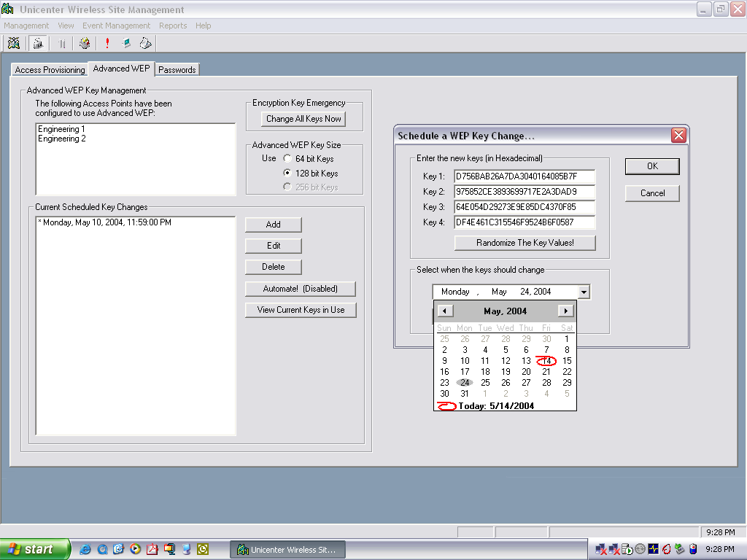Open Internet Explorer from quick launch

tap(85, 549)
